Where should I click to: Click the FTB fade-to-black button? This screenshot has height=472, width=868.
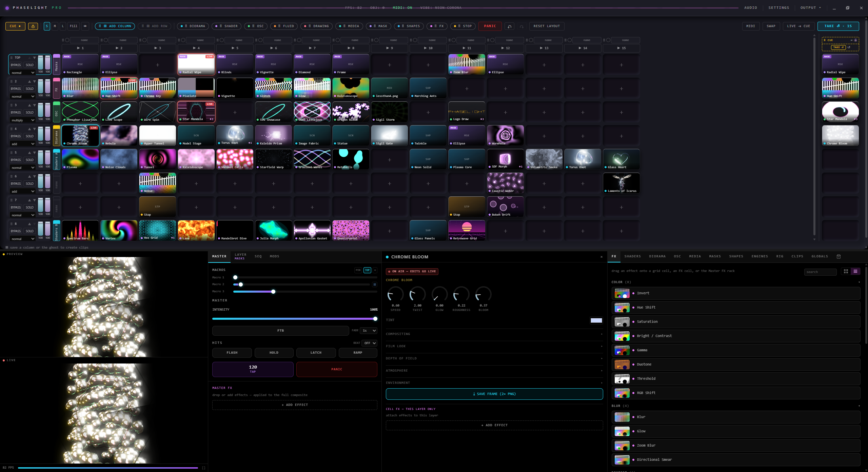click(x=280, y=331)
